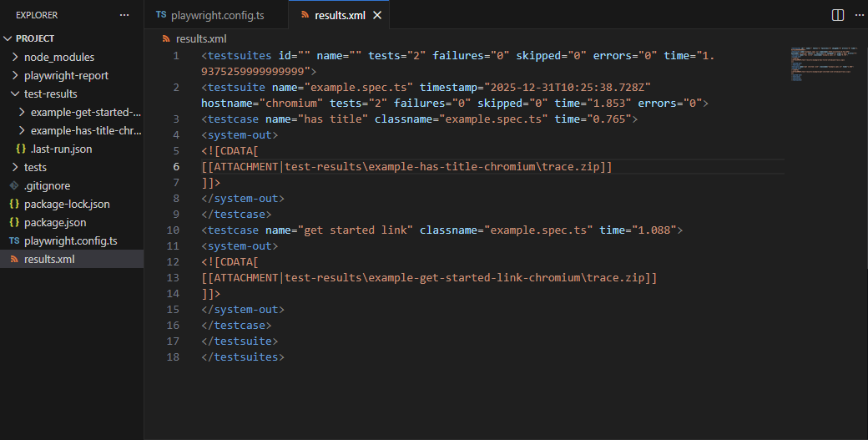Click timestamp value "2025-12-31T10:25:38.728Z"
Image resolution: width=868 pixels, height=440 pixels.
[568, 88]
